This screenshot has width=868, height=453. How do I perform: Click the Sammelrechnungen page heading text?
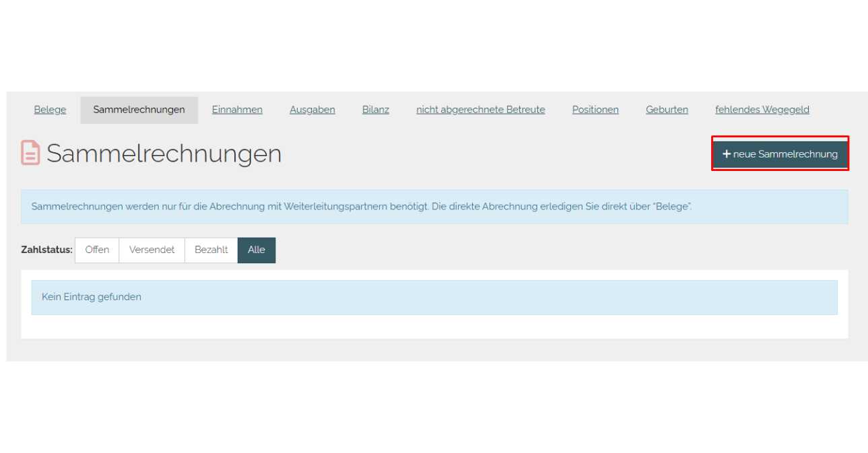click(164, 154)
